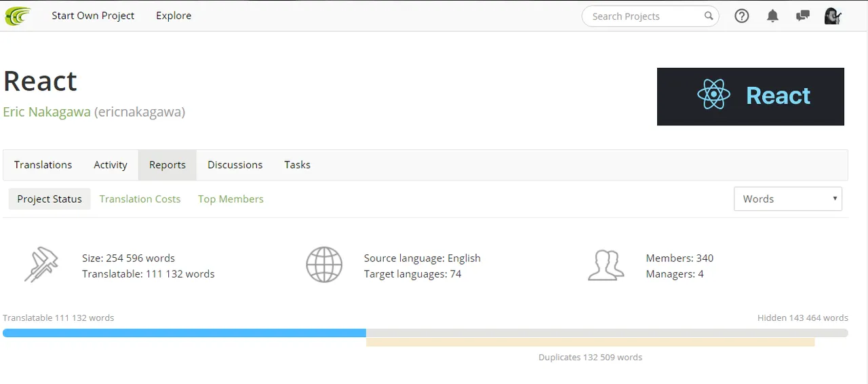
Task: Click the members people icon
Action: 606,265
